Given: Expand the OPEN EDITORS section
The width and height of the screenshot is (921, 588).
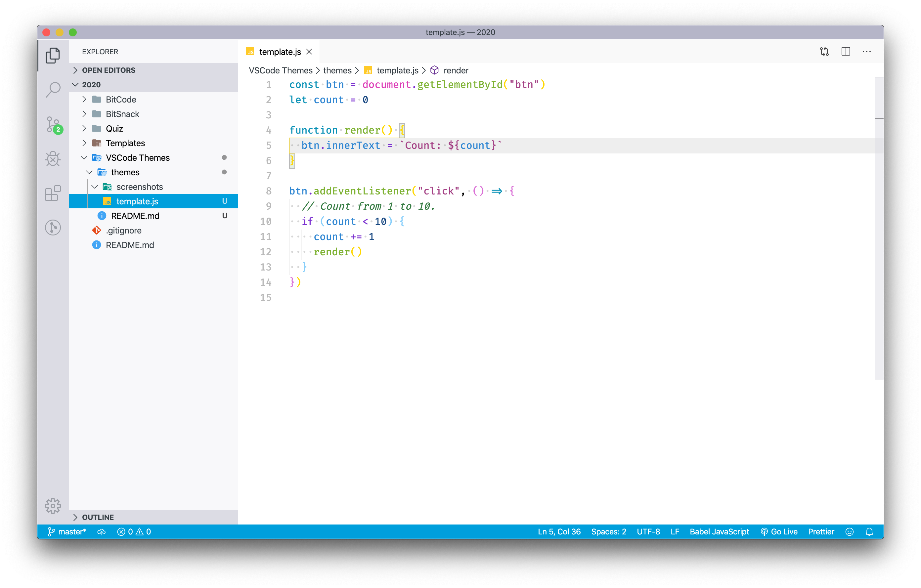Looking at the screenshot, I should pos(109,70).
